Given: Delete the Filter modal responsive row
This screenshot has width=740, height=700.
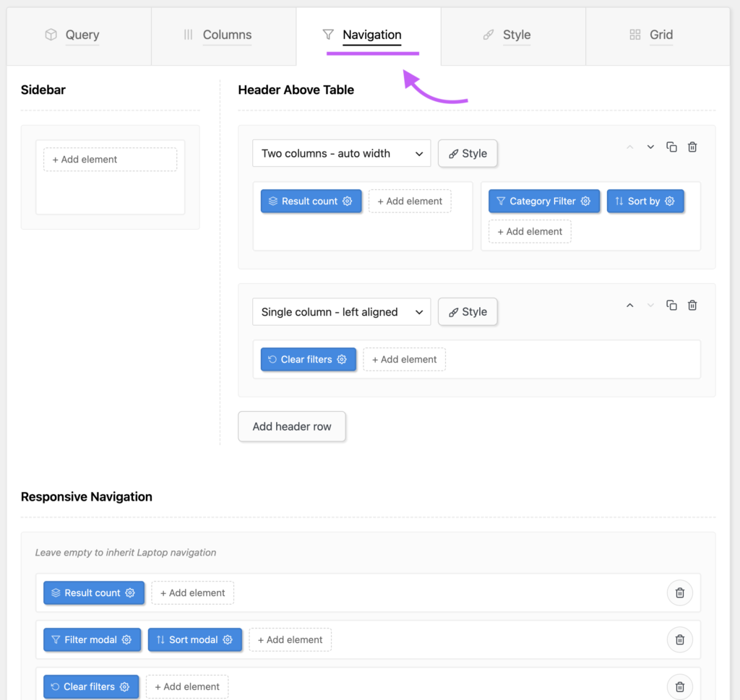Looking at the screenshot, I should click(x=679, y=639).
